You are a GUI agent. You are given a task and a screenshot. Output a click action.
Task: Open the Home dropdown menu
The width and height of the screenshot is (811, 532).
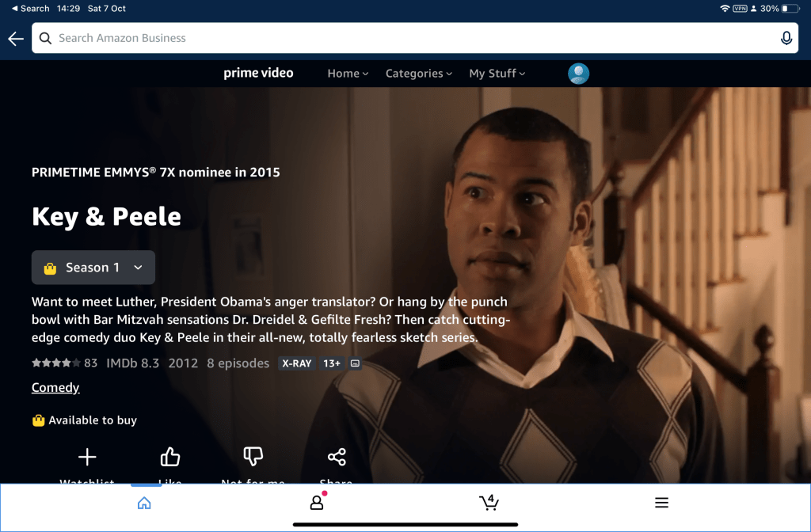pos(348,74)
